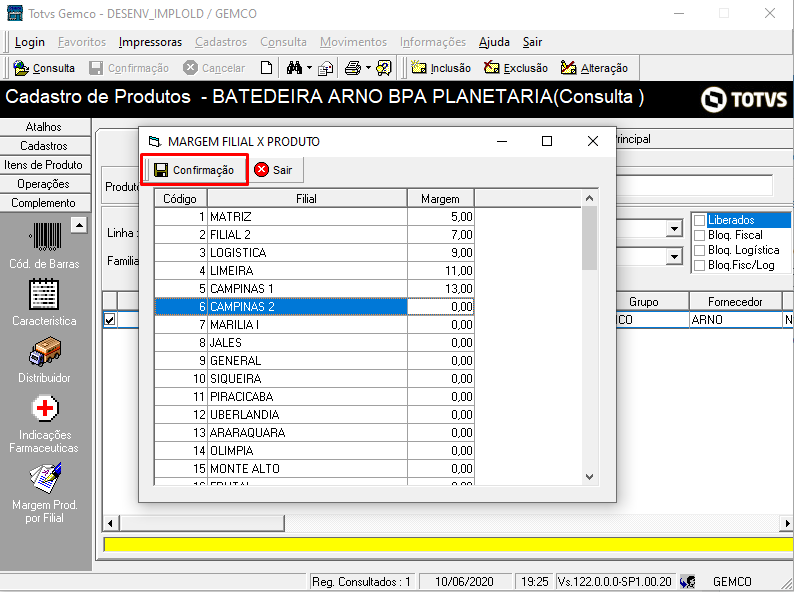Click the Exclusão toolbar button
Viewport: 794px width, 592px height.
(x=515, y=68)
